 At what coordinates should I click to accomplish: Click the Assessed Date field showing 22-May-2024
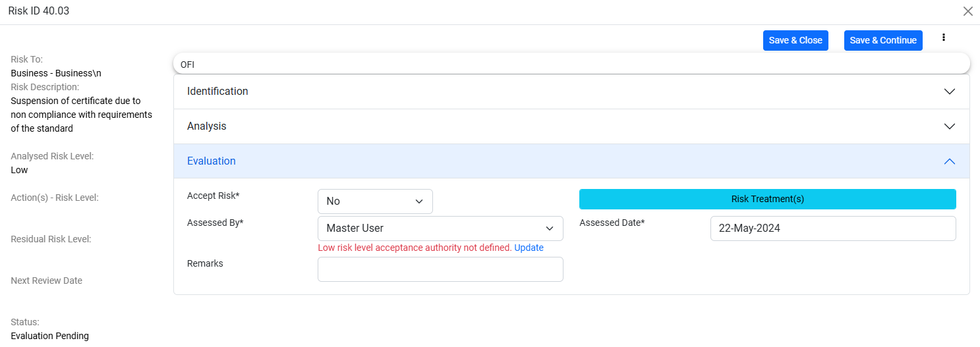[832, 228]
